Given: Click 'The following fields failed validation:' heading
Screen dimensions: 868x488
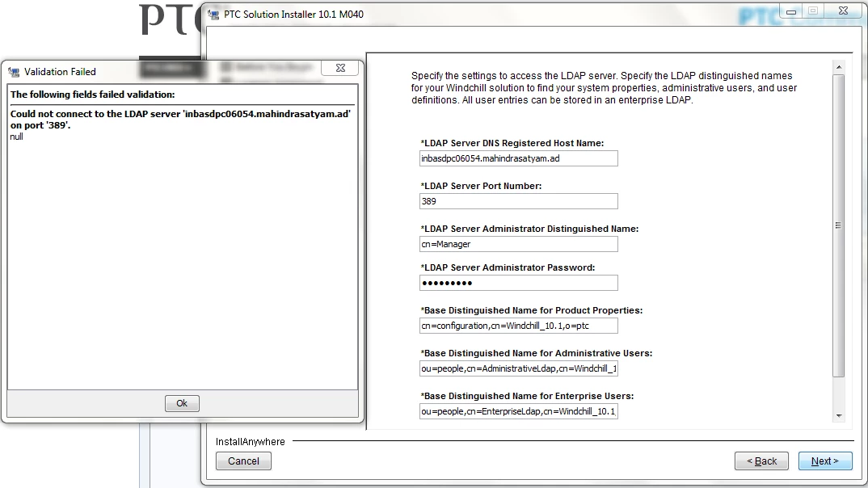Looking at the screenshot, I should pyautogui.click(x=92, y=95).
